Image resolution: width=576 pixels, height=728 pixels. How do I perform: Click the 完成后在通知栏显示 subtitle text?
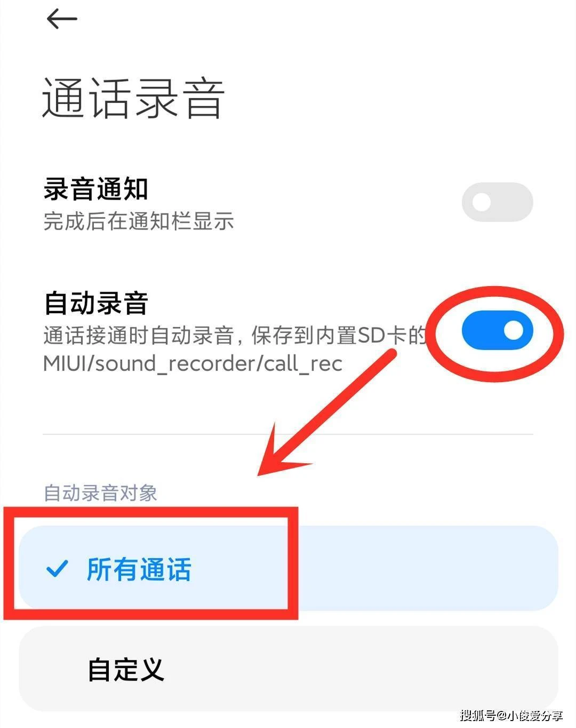coord(139,221)
